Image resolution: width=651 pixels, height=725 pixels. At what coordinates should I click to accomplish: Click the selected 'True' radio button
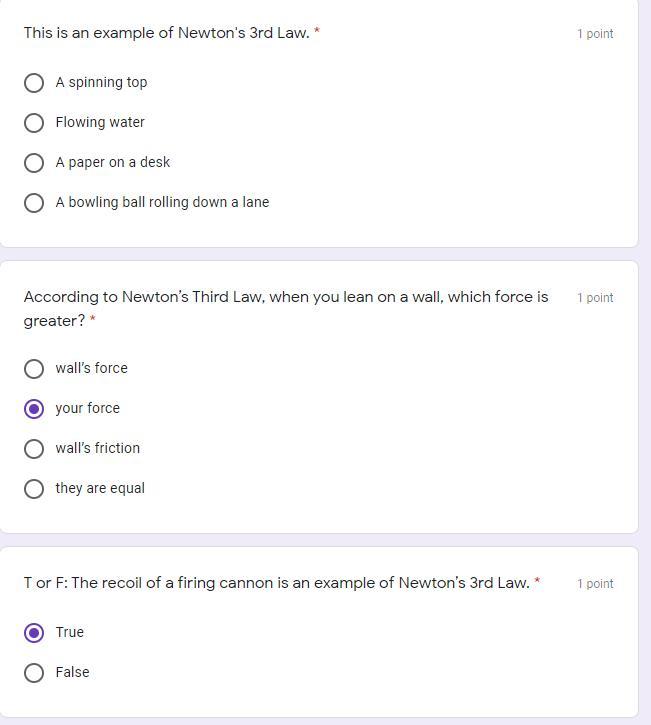(34, 632)
